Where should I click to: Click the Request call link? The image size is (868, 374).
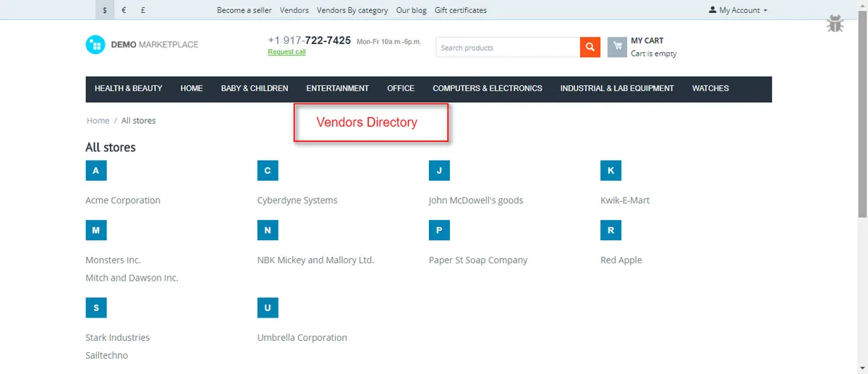point(286,52)
